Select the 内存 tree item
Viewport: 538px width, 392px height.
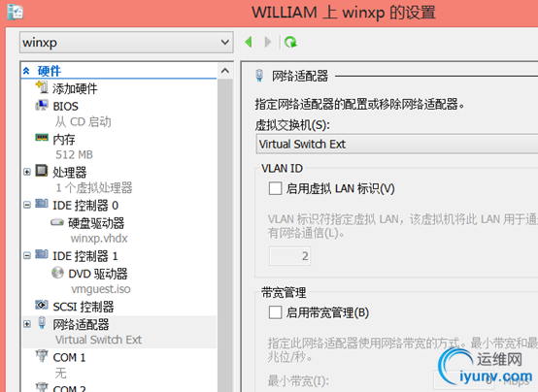point(64,140)
